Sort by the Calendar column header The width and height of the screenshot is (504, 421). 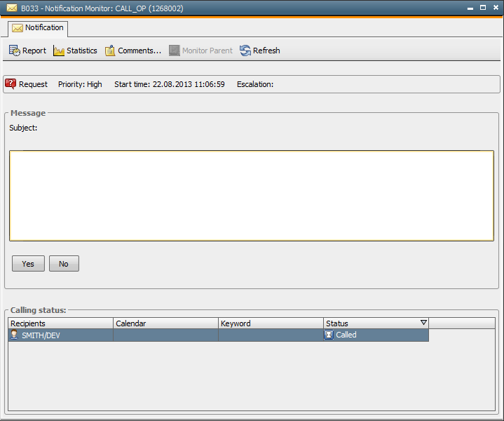pyautogui.click(x=165, y=323)
